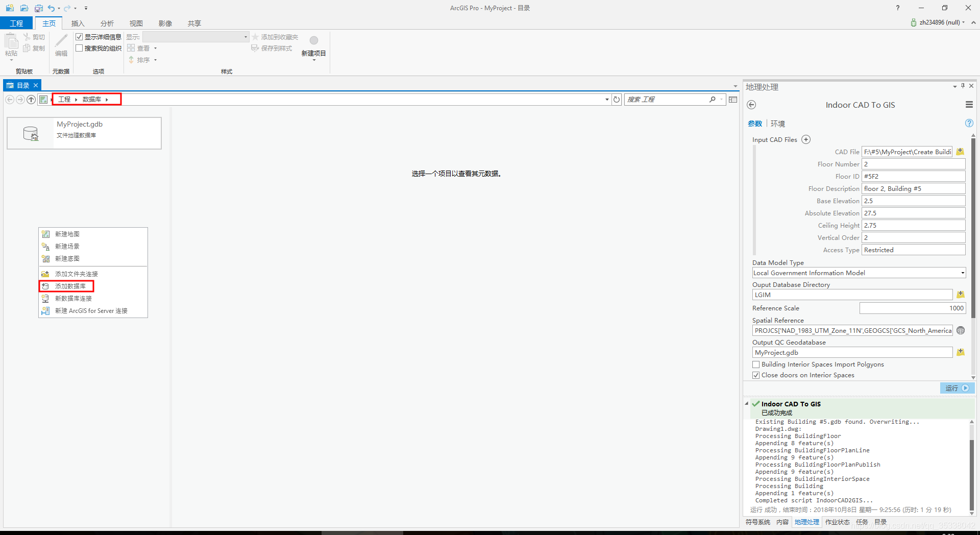
Task: Open the Display (显示) combo box
Action: (x=195, y=37)
